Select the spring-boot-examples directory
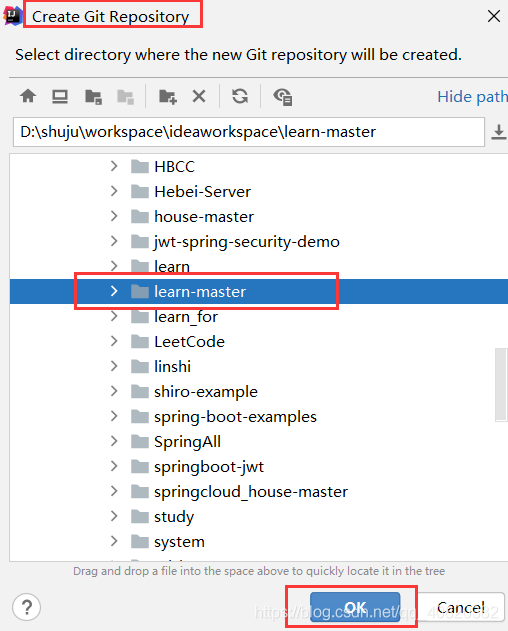Image resolution: width=508 pixels, height=631 pixels. pyautogui.click(x=235, y=417)
